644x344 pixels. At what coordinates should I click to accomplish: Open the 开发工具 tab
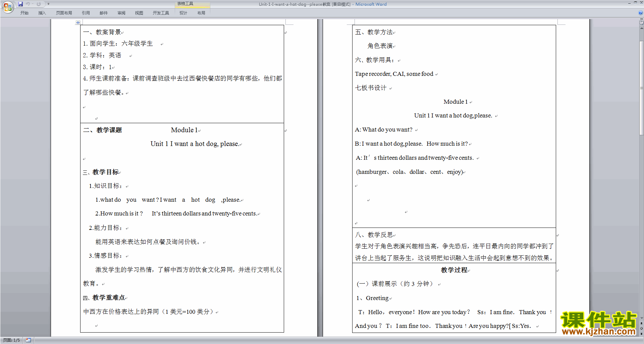point(161,13)
